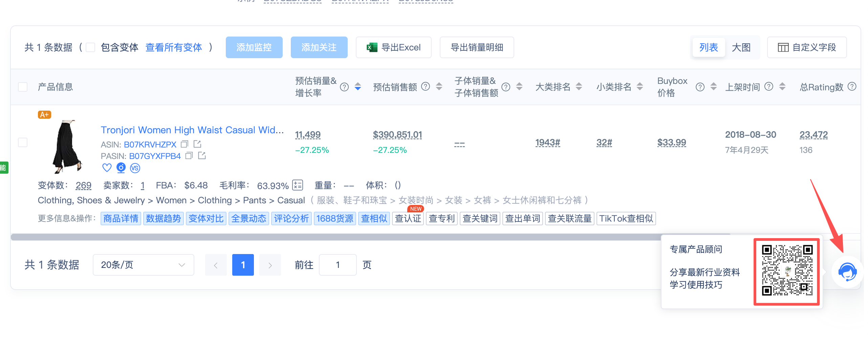Image resolution: width=868 pixels, height=343 pixels.
Task: Click the 添加关注 button
Action: pos(319,47)
